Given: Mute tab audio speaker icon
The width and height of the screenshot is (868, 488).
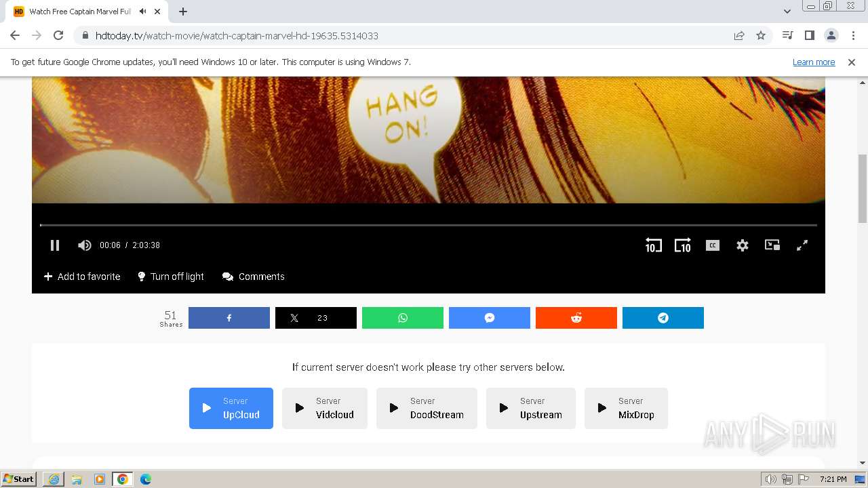Looking at the screenshot, I should pyautogui.click(x=142, y=12).
